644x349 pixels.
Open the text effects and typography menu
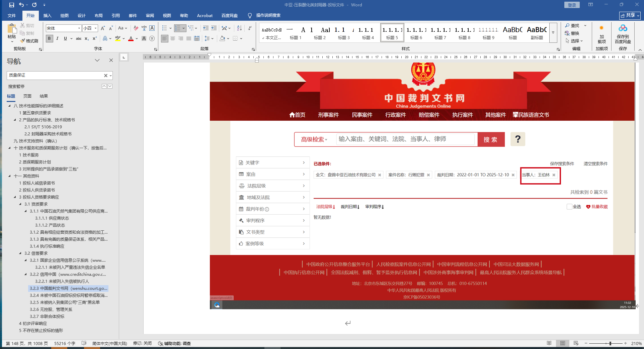(x=106, y=38)
